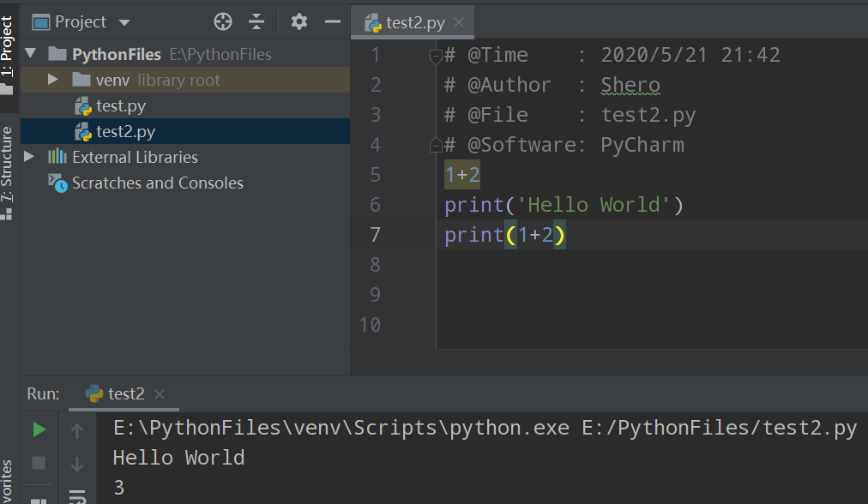The image size is (868, 504).
Task: Click the test.py Python file icon in tree
Action: [x=83, y=106]
